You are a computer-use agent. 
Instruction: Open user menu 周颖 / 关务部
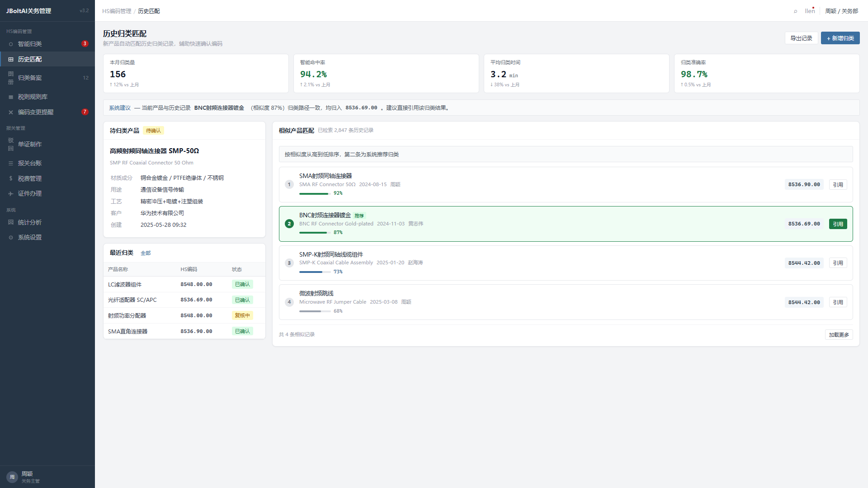[841, 11]
